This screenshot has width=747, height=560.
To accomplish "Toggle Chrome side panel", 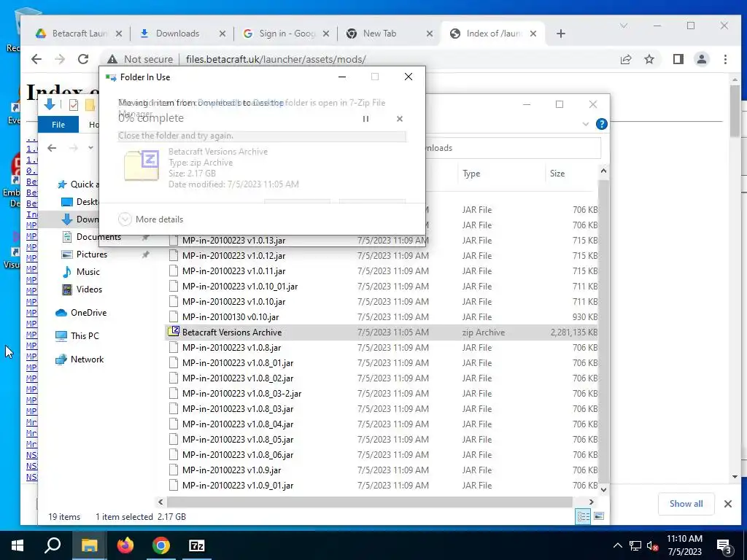I will (x=678, y=59).
